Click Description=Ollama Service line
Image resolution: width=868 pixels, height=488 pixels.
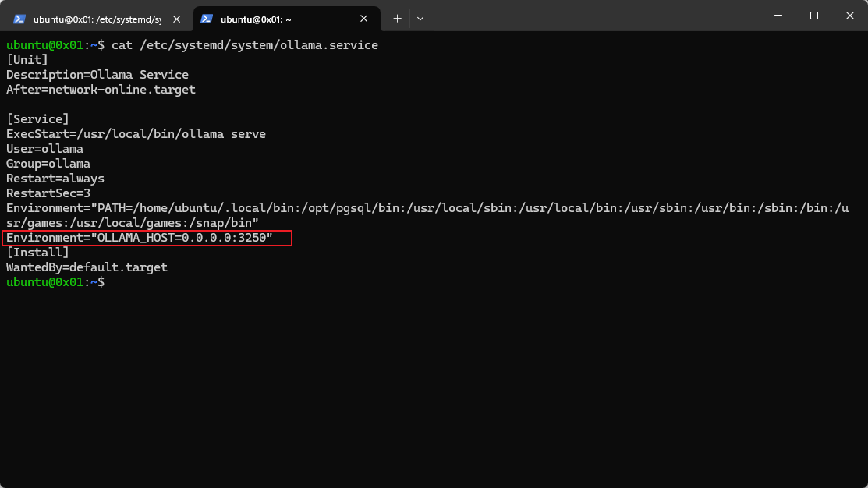(97, 75)
